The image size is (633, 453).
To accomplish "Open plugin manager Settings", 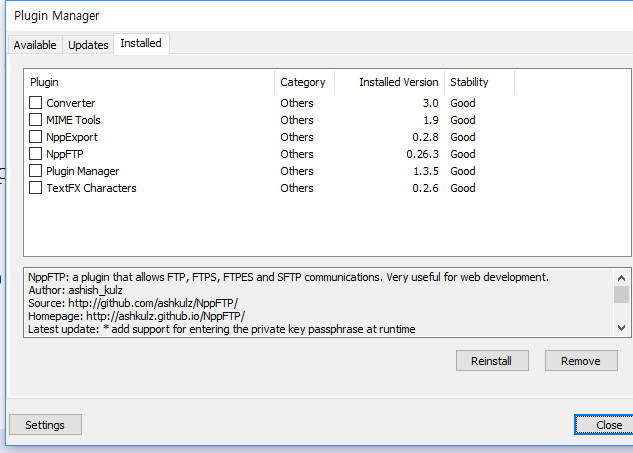I will [45, 425].
